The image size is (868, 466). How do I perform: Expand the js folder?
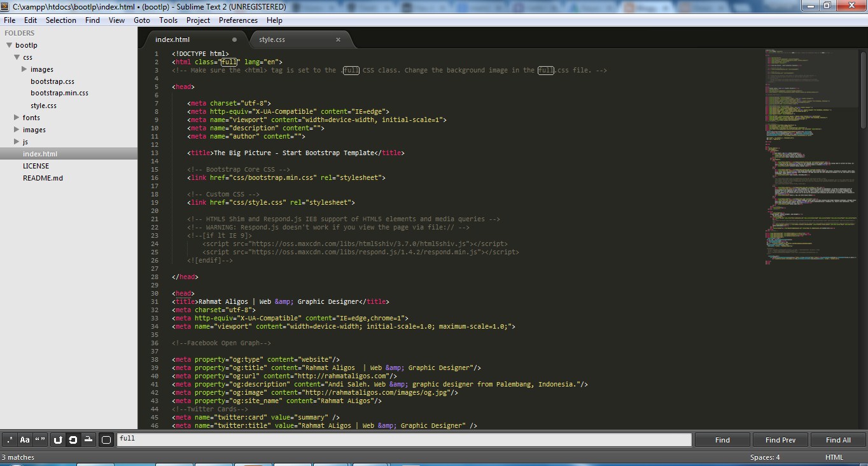(17, 142)
